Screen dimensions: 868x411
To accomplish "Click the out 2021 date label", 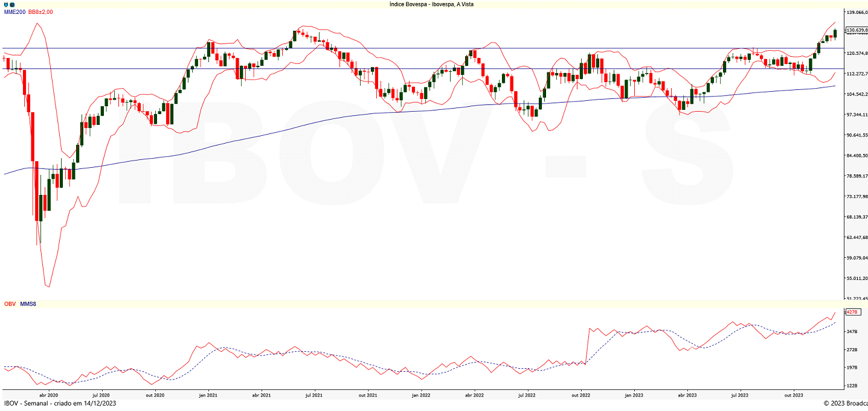I will click(x=368, y=395).
